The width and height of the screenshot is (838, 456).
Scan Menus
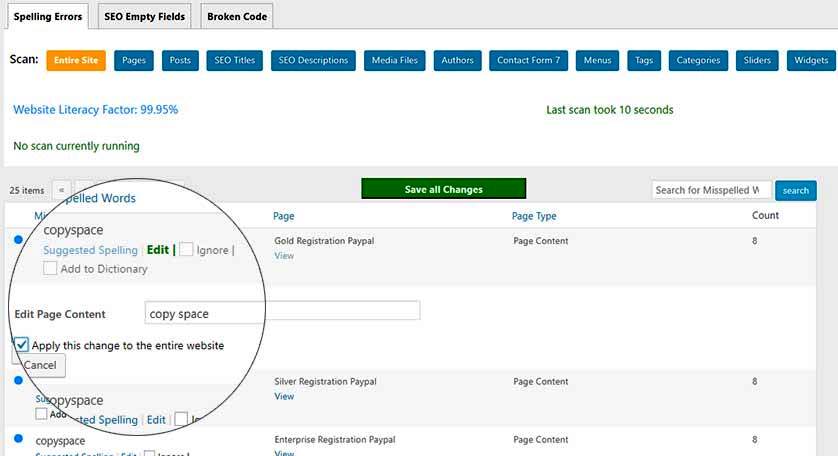click(x=597, y=60)
